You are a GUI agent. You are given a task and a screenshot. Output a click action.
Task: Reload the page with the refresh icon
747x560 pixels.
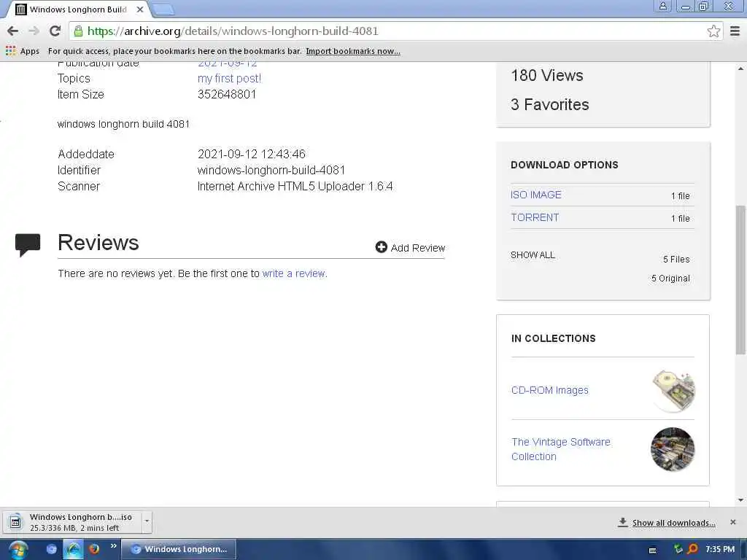pos(55,31)
